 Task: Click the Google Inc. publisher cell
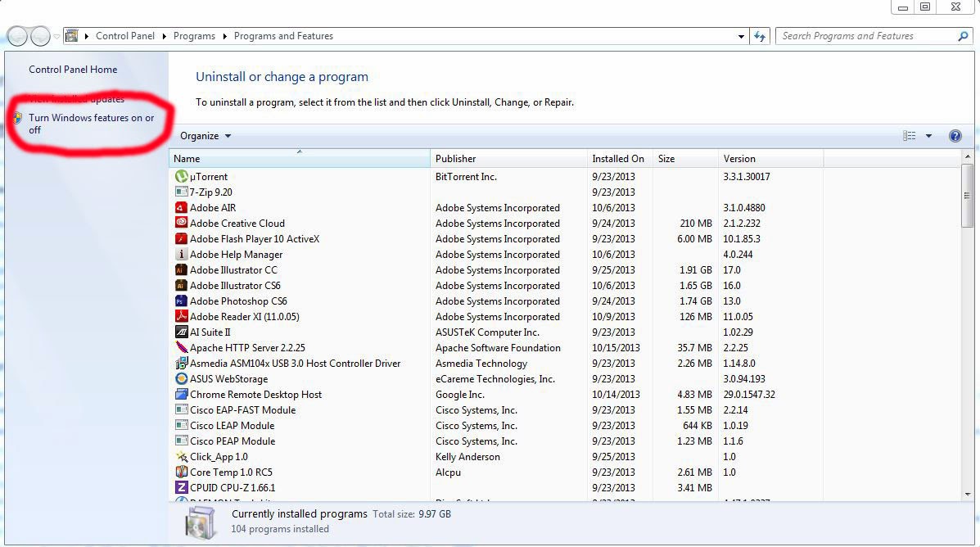[460, 395]
